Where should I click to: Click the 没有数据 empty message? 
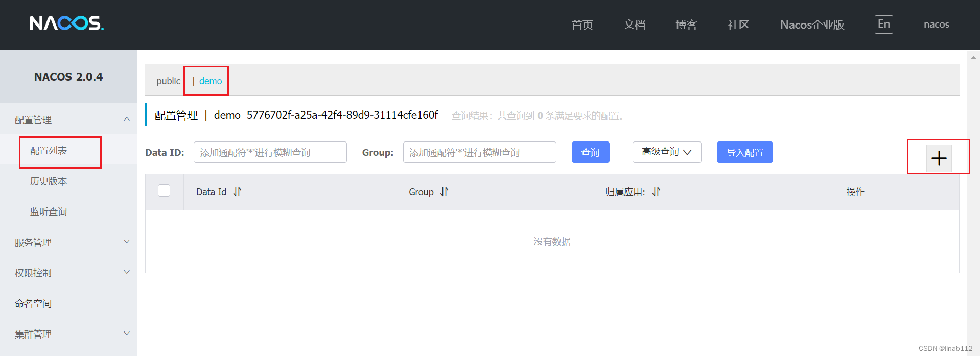coord(552,242)
